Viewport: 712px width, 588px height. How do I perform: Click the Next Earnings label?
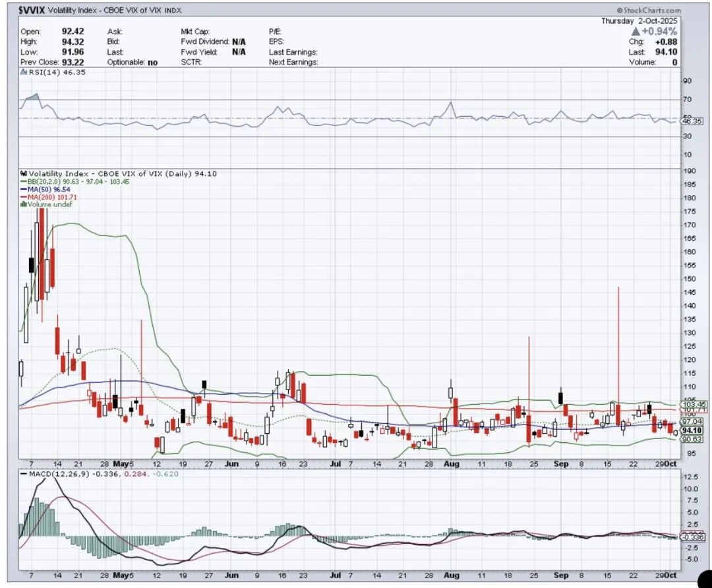[x=293, y=62]
